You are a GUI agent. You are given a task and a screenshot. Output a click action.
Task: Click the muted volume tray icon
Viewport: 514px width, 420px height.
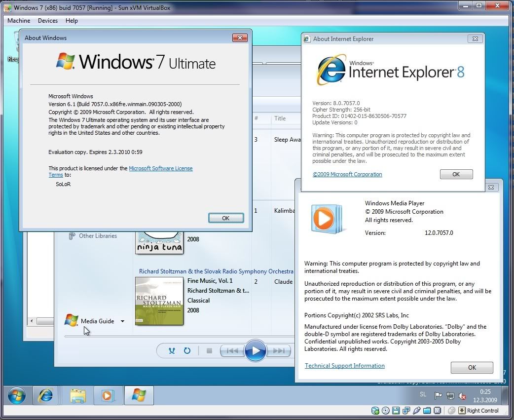click(x=462, y=396)
